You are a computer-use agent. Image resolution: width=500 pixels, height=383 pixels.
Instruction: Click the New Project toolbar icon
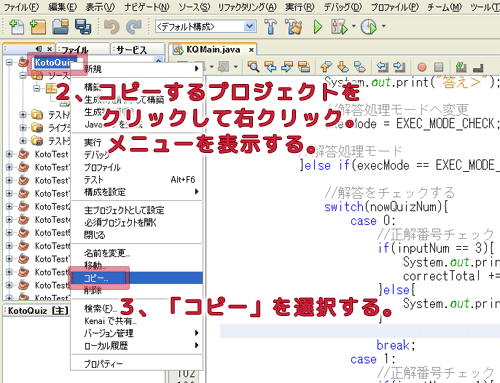tap(37, 27)
